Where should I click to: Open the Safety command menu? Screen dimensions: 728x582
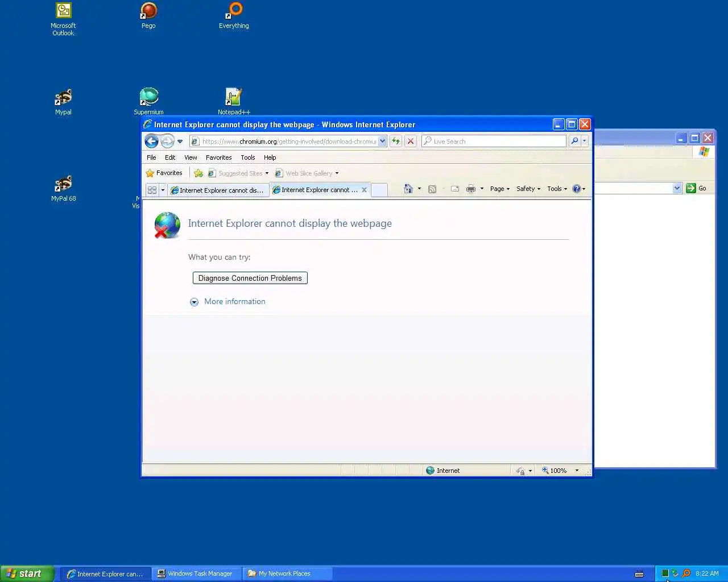click(528, 189)
